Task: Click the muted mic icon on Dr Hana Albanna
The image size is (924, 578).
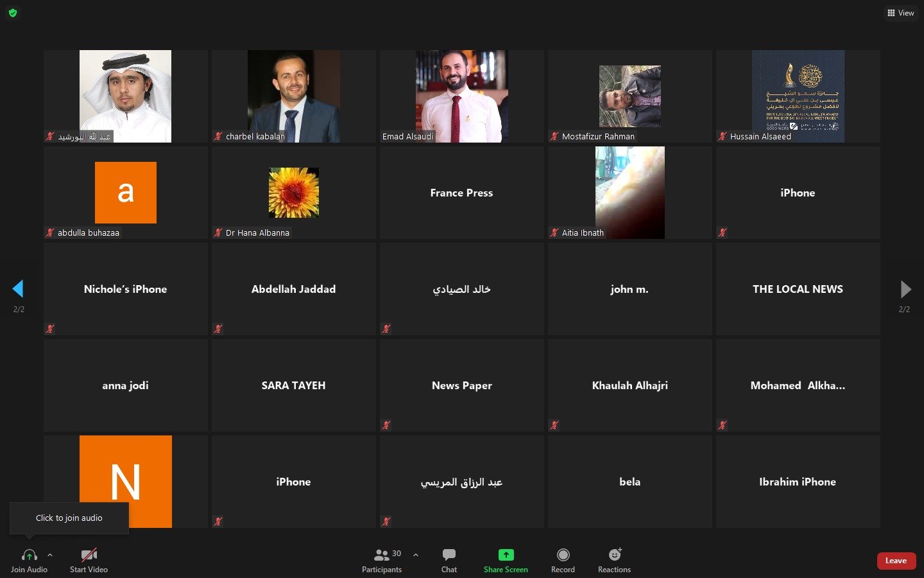Action: click(x=218, y=232)
